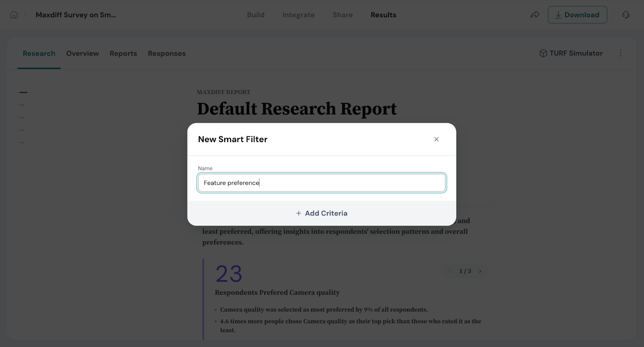The height and width of the screenshot is (347, 644).
Task: Open the headset support icon
Action: click(x=625, y=15)
